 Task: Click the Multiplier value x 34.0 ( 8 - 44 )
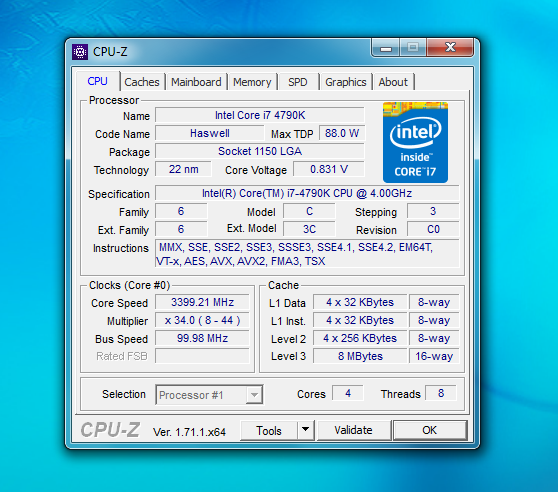pyautogui.click(x=202, y=320)
